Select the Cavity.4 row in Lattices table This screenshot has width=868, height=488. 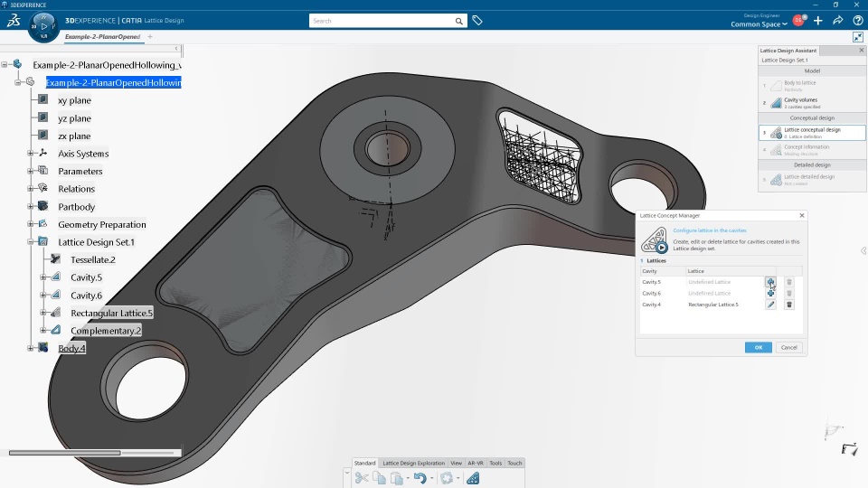722,305
